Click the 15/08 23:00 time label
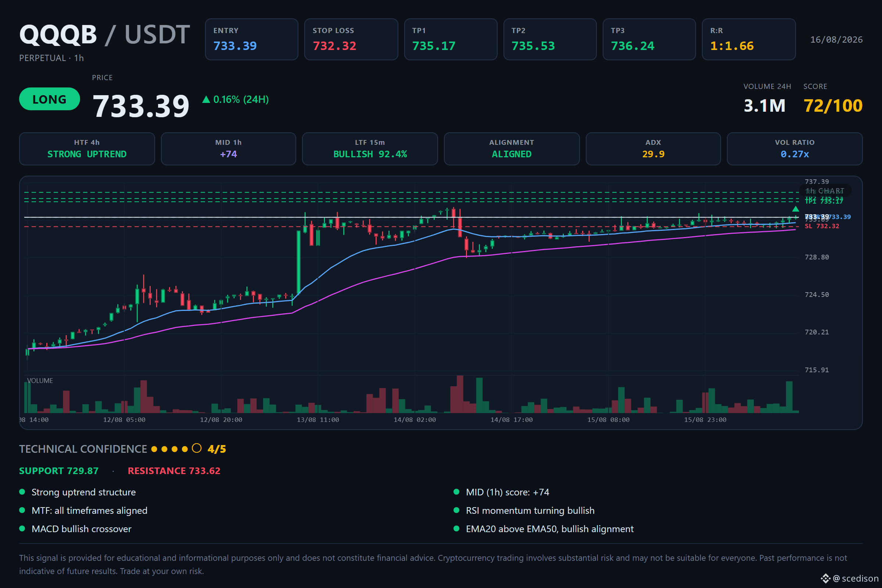Viewport: 882px width, 588px height. 705,420
